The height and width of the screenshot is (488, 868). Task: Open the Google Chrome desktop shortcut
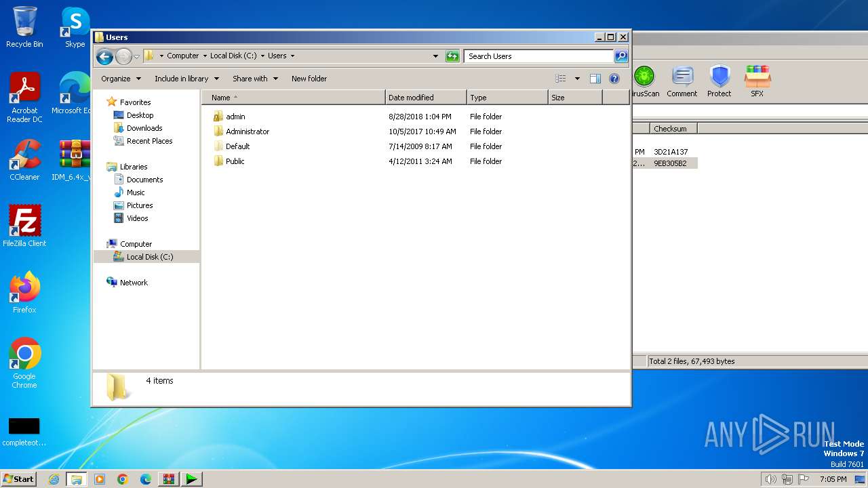click(24, 363)
